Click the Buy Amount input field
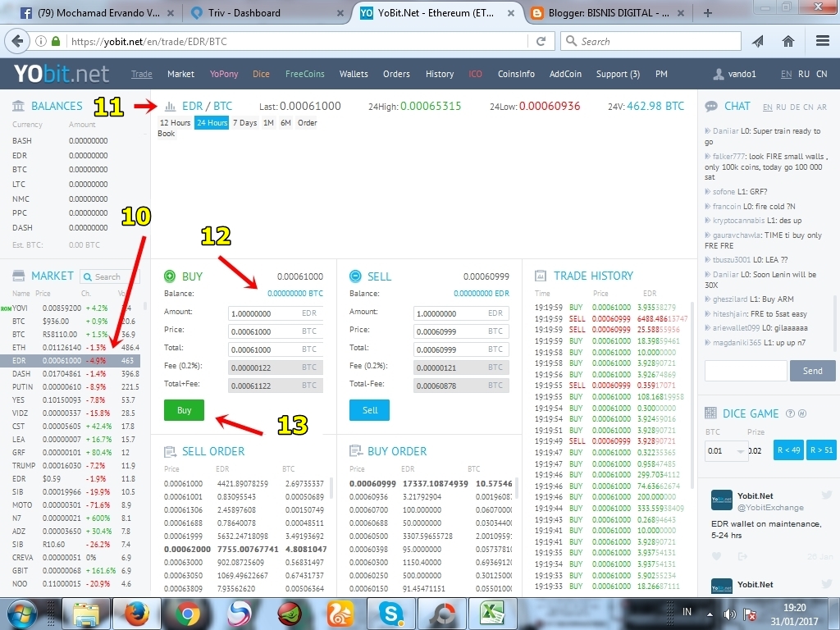 coord(276,313)
